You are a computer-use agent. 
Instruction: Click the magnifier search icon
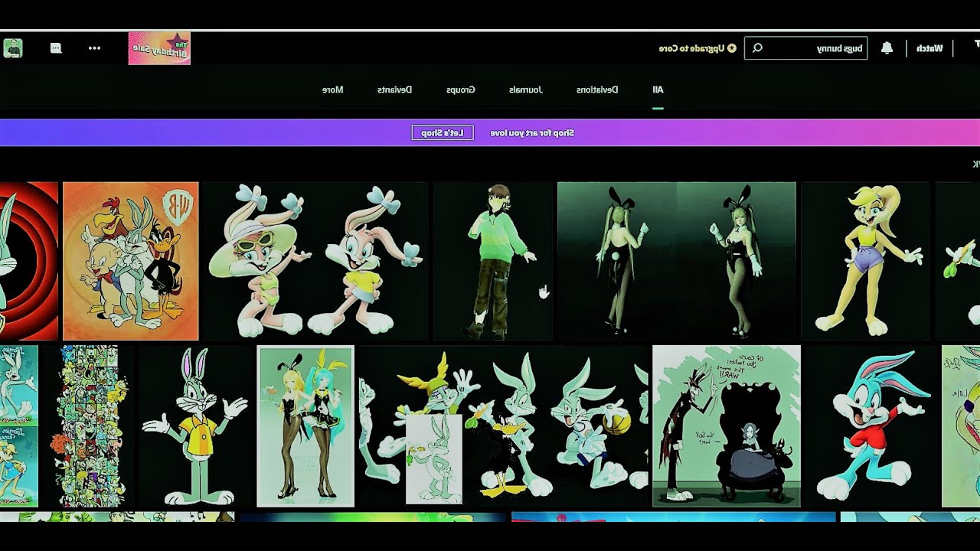(757, 48)
